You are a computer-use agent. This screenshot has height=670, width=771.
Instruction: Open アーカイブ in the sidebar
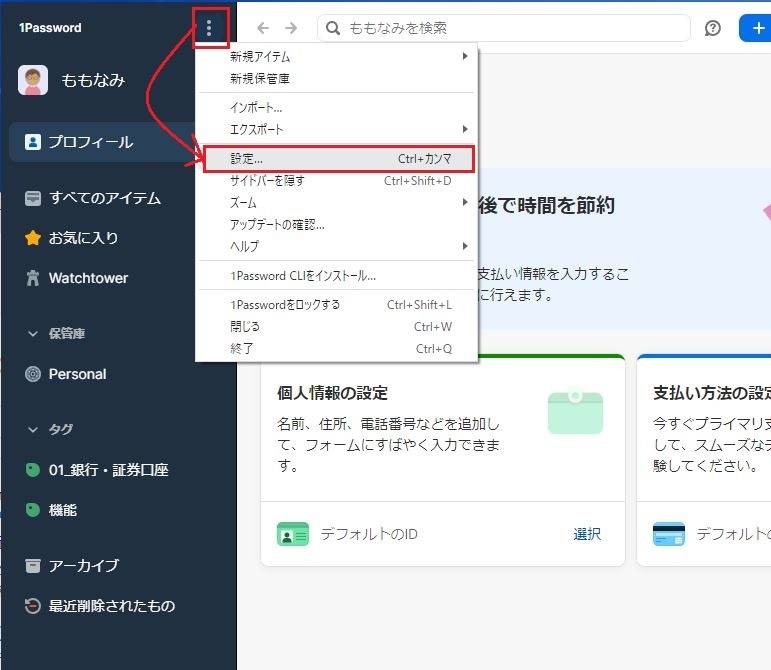pos(84,566)
